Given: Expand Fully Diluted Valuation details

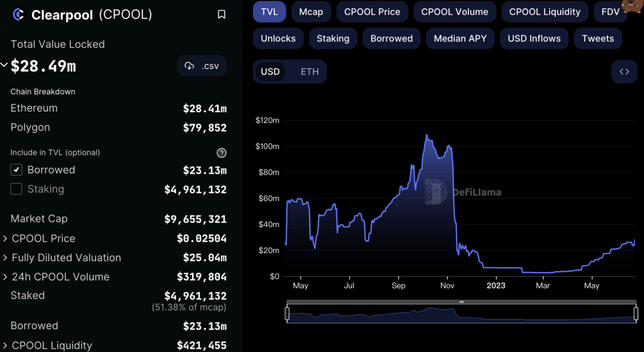Looking at the screenshot, I should tap(5, 258).
